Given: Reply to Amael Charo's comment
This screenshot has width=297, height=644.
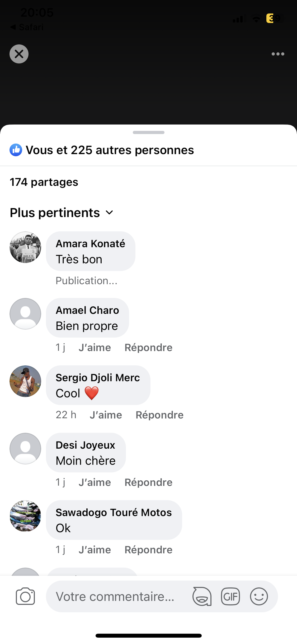Looking at the screenshot, I should (148, 348).
